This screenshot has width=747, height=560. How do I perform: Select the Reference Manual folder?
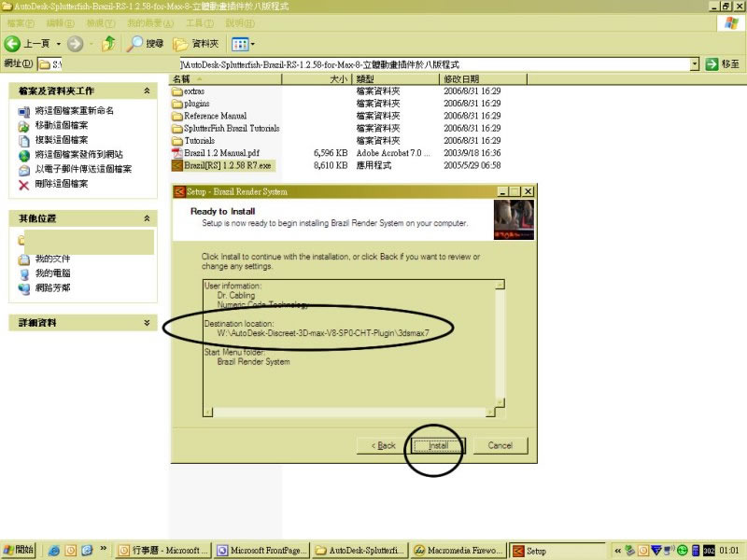[x=209, y=116]
